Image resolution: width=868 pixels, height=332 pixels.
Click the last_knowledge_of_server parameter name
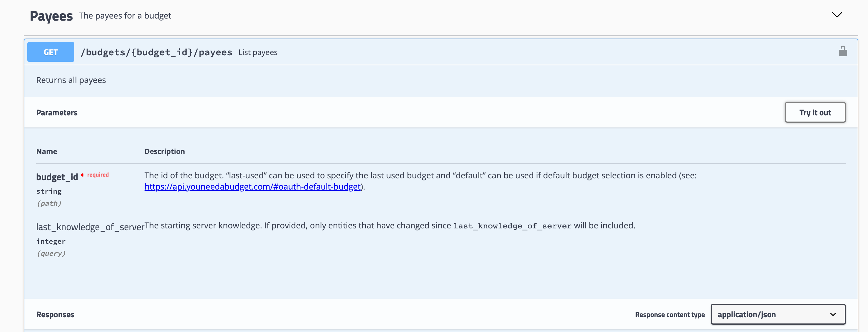[x=90, y=227]
